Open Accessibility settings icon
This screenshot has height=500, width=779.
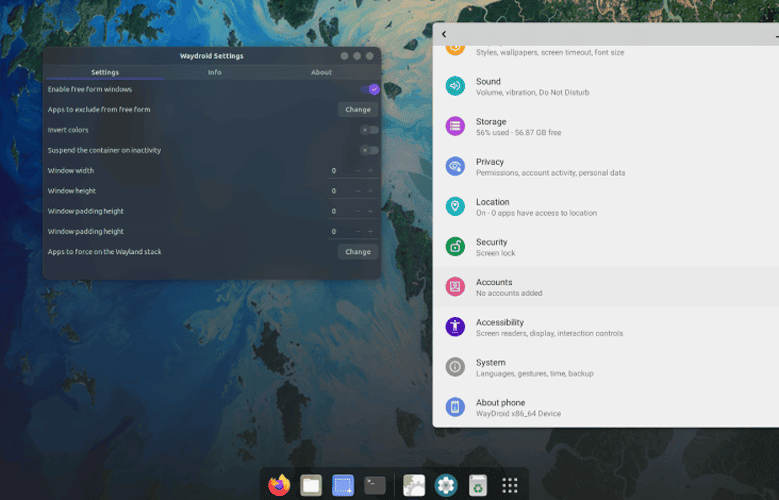(455, 327)
